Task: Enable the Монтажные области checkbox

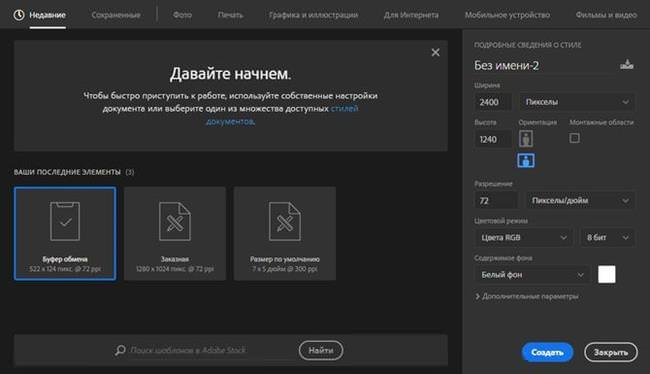Action: (574, 138)
